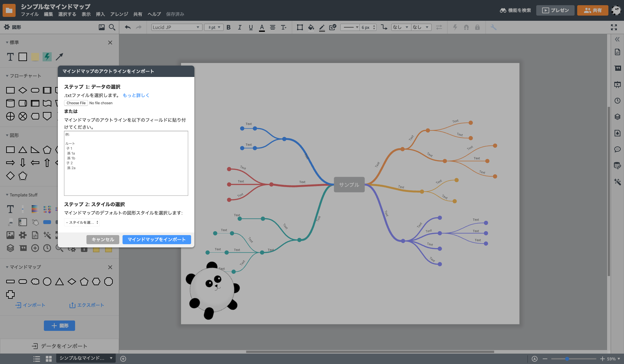Toggle bold text formatting
This screenshot has width=624, height=364.
pos(228,27)
